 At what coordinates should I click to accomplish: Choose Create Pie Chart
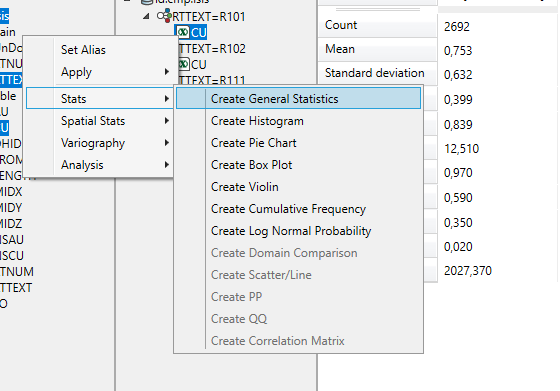(298, 143)
